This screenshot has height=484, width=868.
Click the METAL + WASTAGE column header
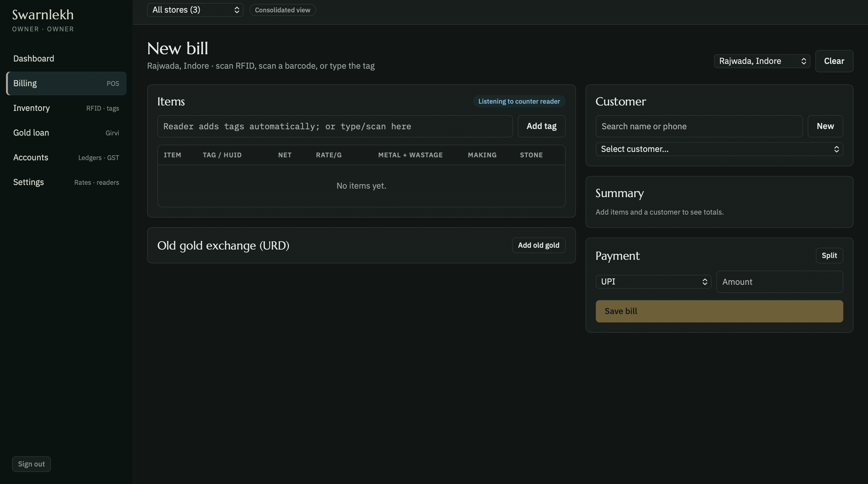pyautogui.click(x=410, y=155)
